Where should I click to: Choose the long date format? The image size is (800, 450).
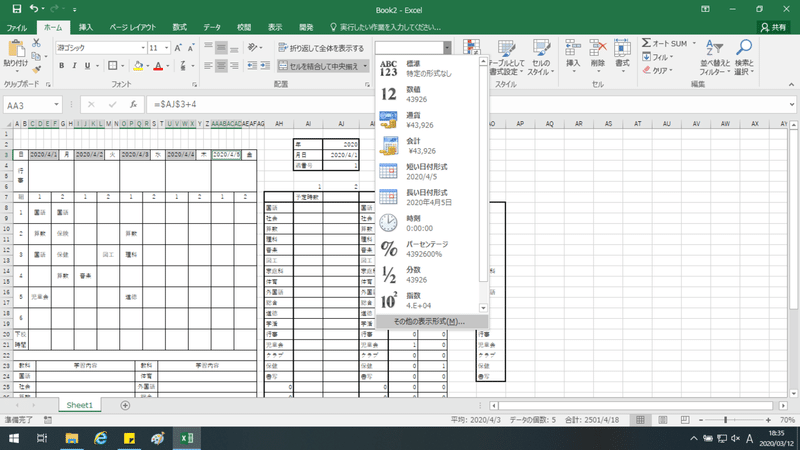(x=428, y=197)
